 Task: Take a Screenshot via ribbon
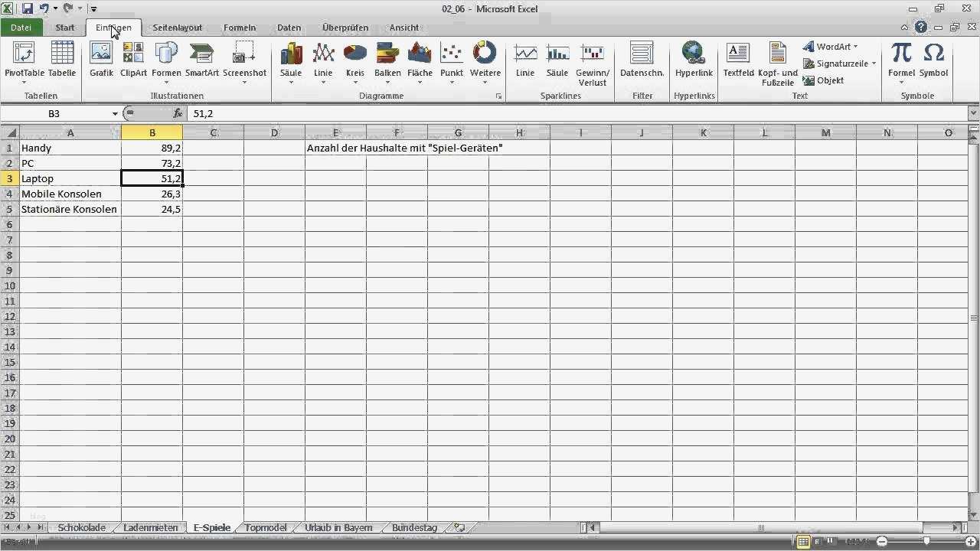pyautogui.click(x=244, y=61)
